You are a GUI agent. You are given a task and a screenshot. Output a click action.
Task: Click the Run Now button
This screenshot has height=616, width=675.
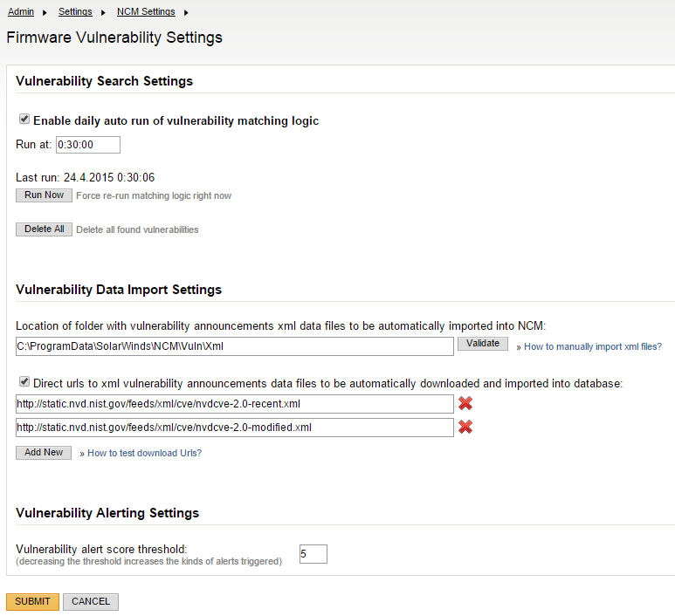(44, 195)
